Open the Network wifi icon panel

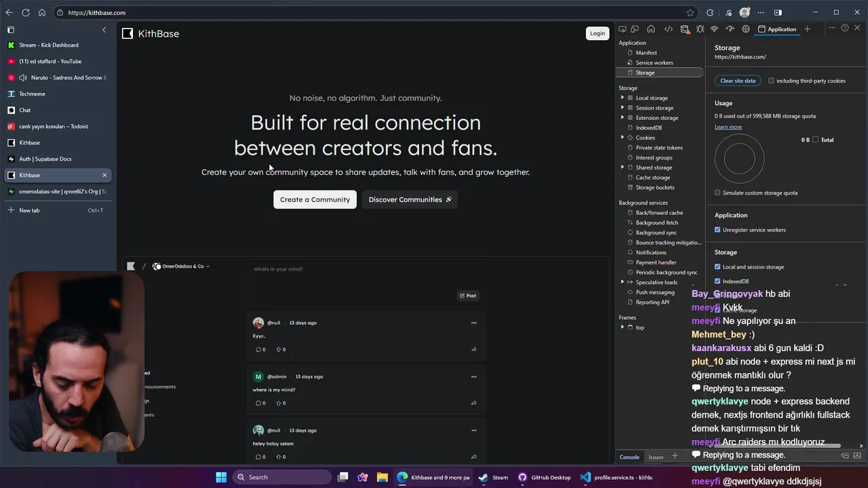(714, 29)
